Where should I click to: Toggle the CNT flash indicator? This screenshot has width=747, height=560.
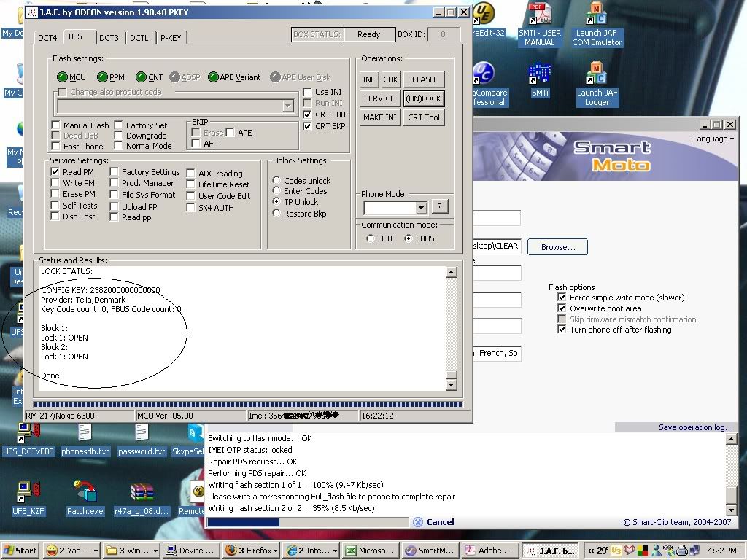click(141, 77)
